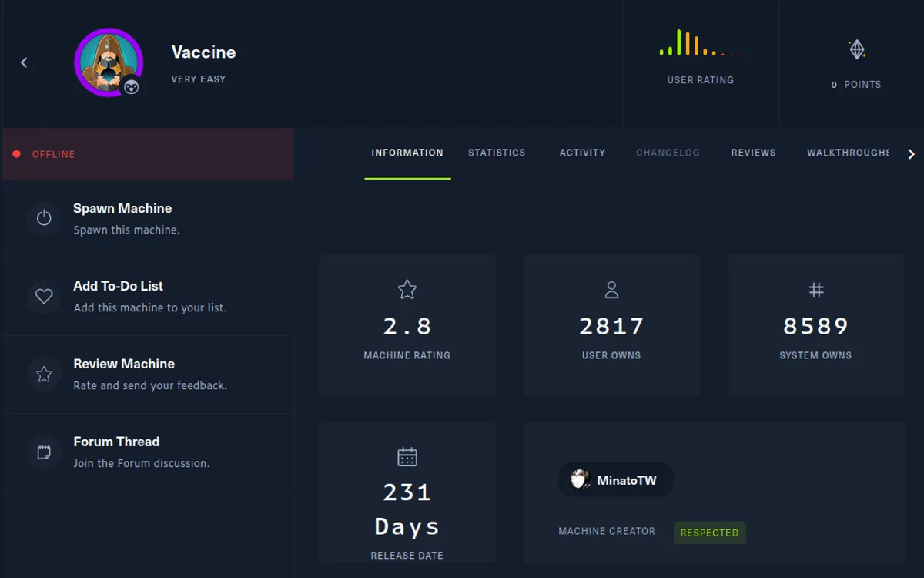Click the MinatoTW creator link
Viewport: 924px width, 578px height.
[x=615, y=479]
